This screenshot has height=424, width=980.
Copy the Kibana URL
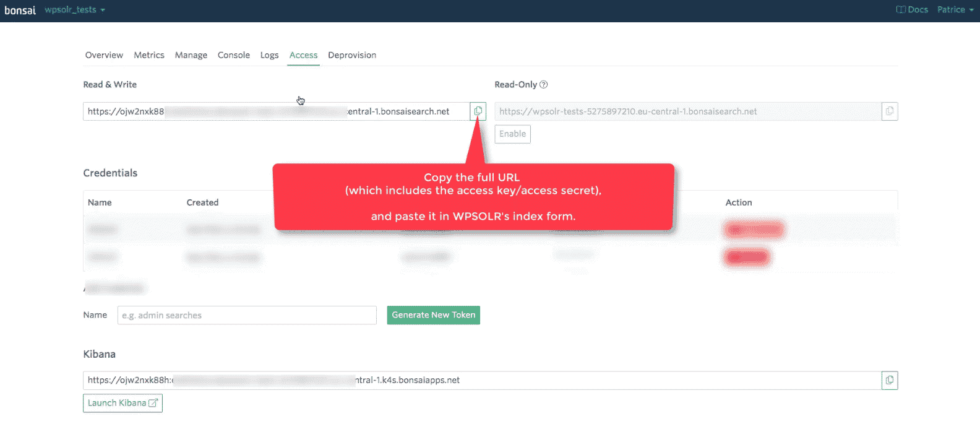(x=890, y=380)
